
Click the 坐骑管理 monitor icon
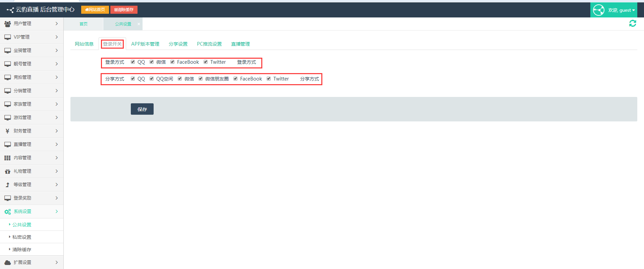click(x=7, y=51)
